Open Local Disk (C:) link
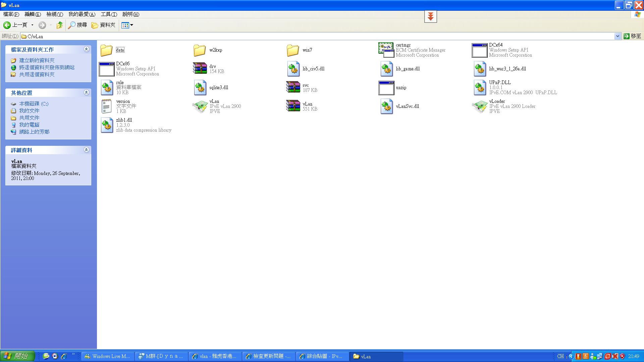 [34, 104]
